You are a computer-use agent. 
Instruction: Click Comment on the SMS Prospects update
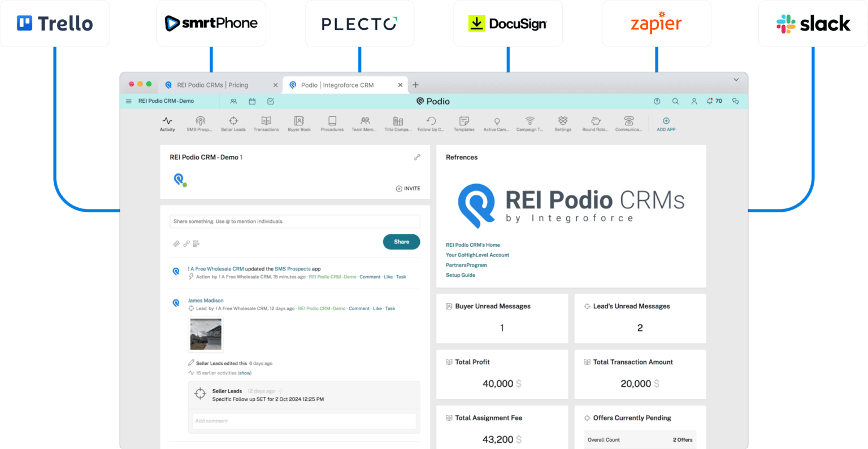370,277
